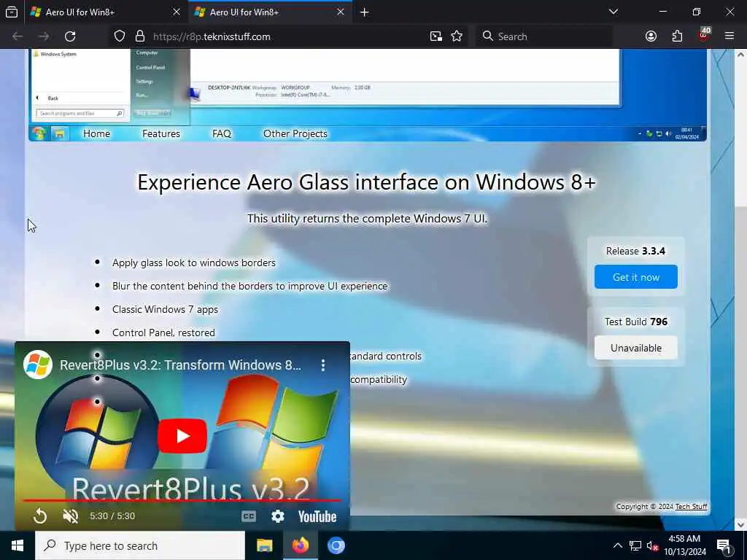The width and height of the screenshot is (747, 560).
Task: Click the scrollbar down arrow
Action: point(740,525)
